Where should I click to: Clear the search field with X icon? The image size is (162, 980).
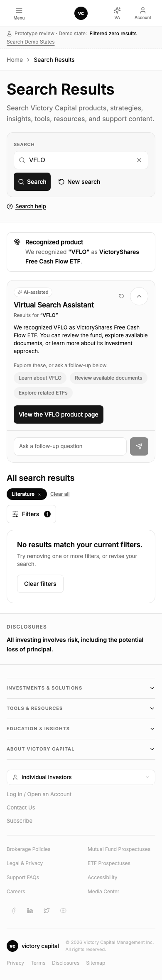tap(139, 160)
